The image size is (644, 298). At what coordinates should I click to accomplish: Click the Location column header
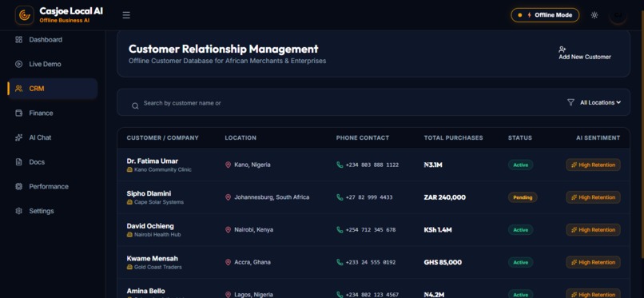point(241,138)
